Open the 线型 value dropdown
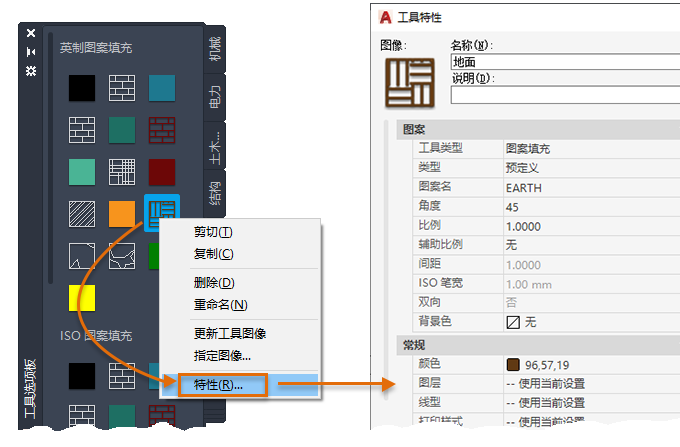This screenshot has width=680, height=447. tap(592, 403)
